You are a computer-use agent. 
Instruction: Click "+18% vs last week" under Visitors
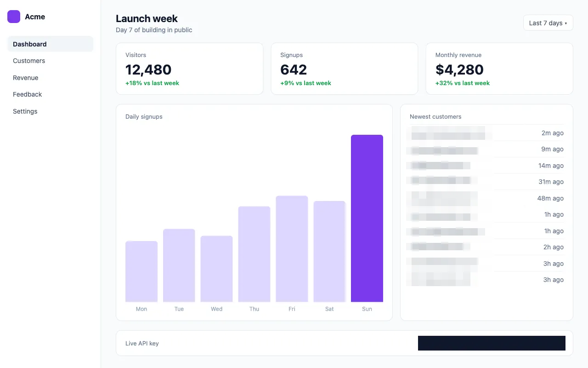pyautogui.click(x=152, y=83)
